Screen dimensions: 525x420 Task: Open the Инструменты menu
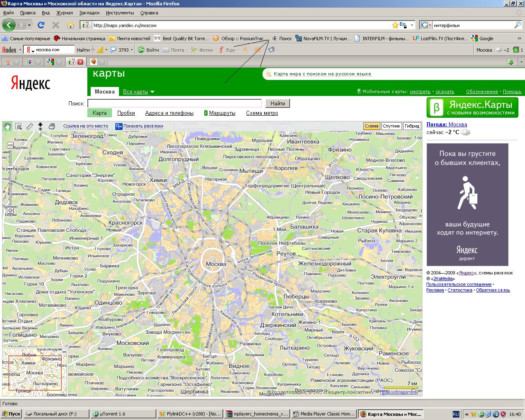(120, 13)
